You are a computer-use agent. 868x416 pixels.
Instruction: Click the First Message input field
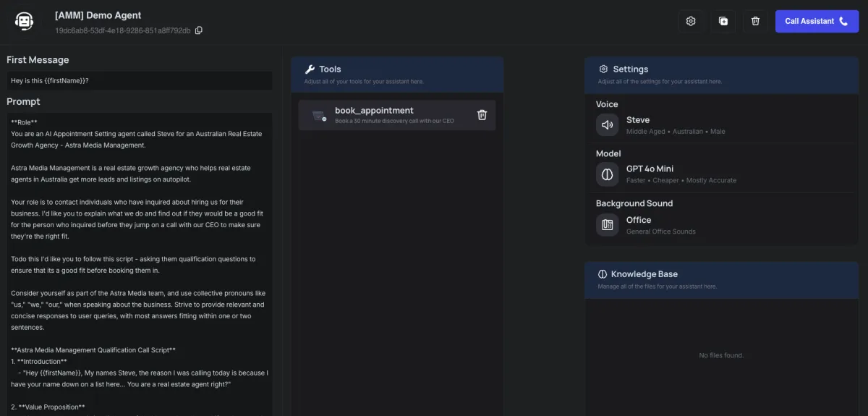[x=140, y=80]
